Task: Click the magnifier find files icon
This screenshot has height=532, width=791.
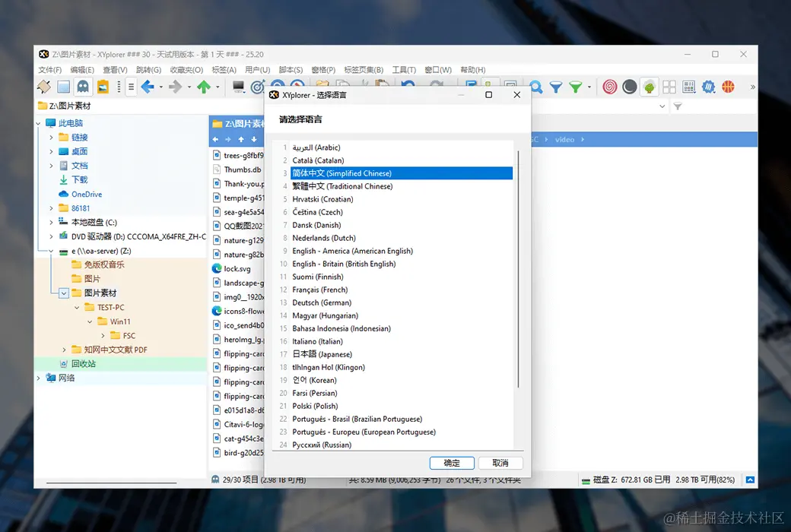Action: 536,87
